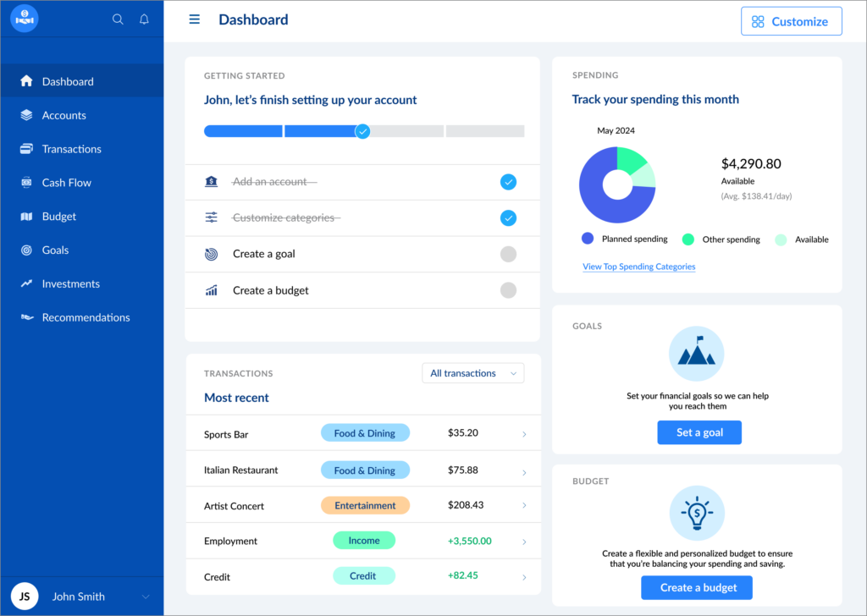This screenshot has height=616, width=867.
Task: Expand the Sports Bar transaction row chevron
Action: tap(524, 432)
